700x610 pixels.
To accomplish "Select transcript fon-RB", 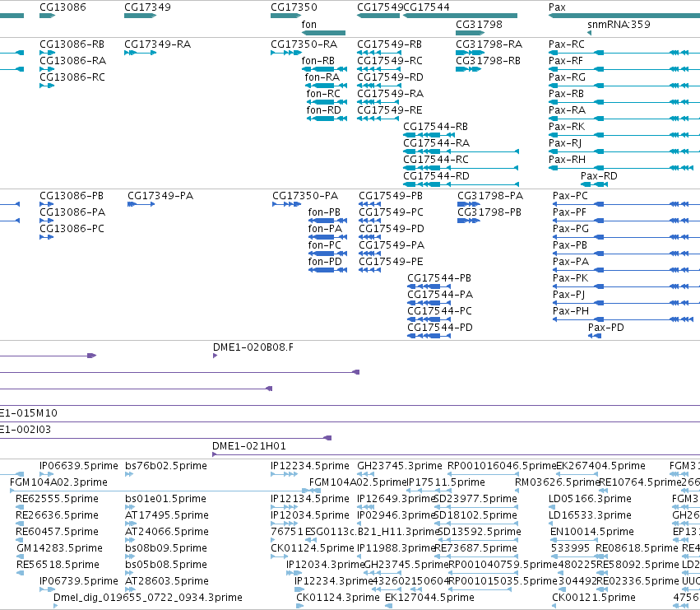I will (318, 61).
